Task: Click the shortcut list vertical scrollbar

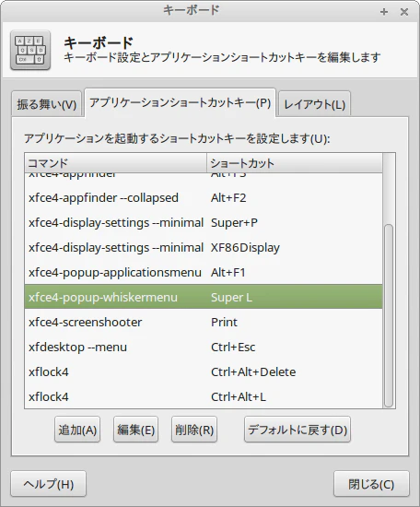Action: point(389,315)
